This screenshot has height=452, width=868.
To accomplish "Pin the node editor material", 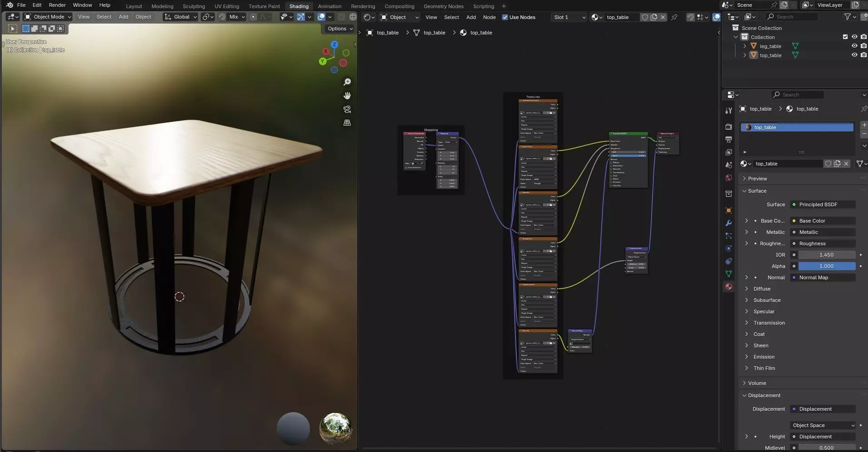I will 674,17.
